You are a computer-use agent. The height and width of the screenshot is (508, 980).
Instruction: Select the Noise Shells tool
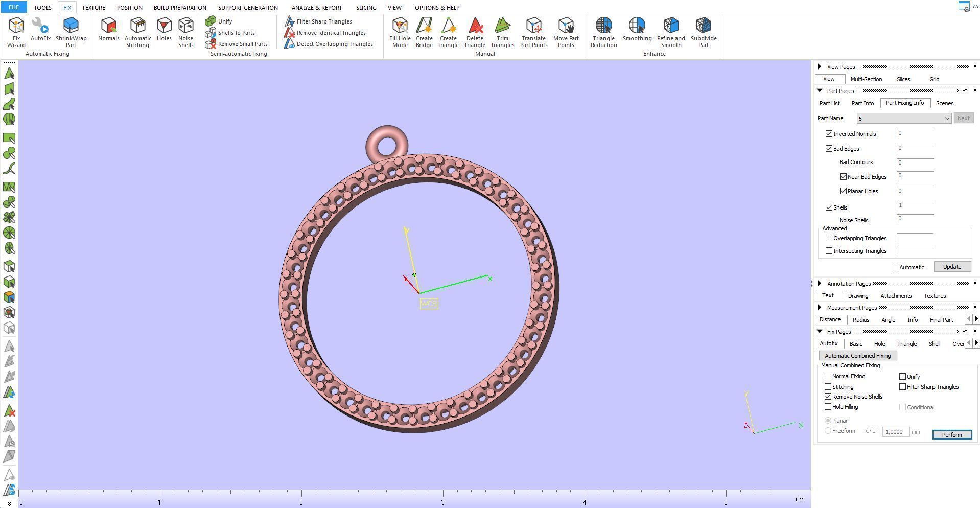186,32
